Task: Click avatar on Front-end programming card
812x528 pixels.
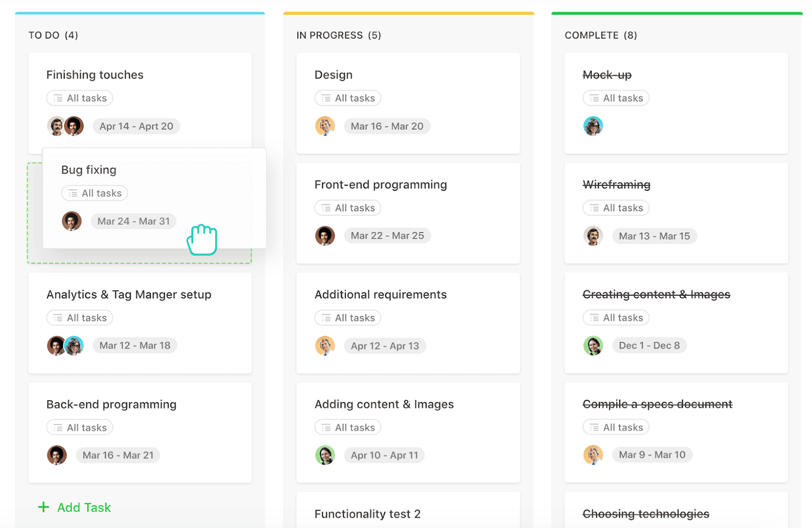Action: click(x=325, y=236)
